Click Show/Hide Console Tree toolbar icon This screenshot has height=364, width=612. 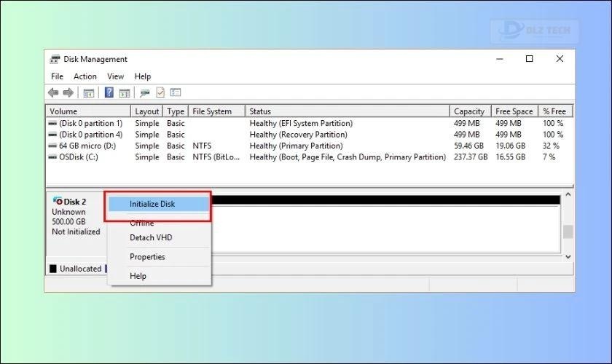[x=89, y=93]
